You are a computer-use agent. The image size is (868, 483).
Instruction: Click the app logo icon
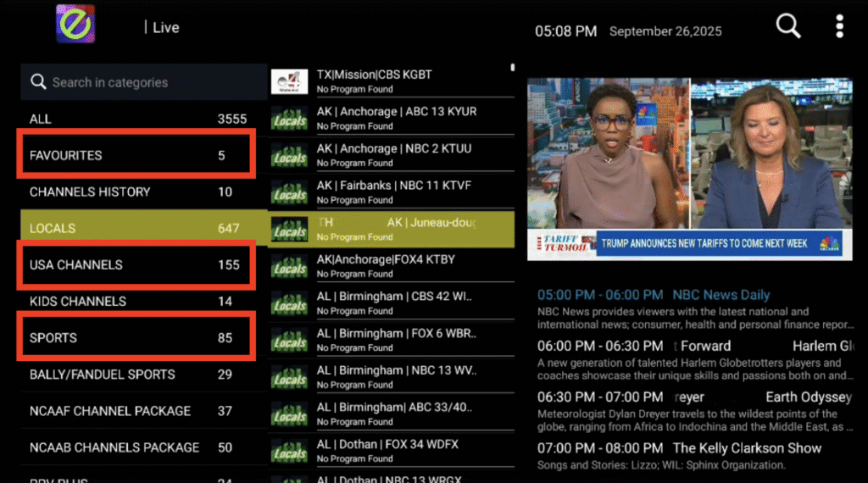coord(75,24)
